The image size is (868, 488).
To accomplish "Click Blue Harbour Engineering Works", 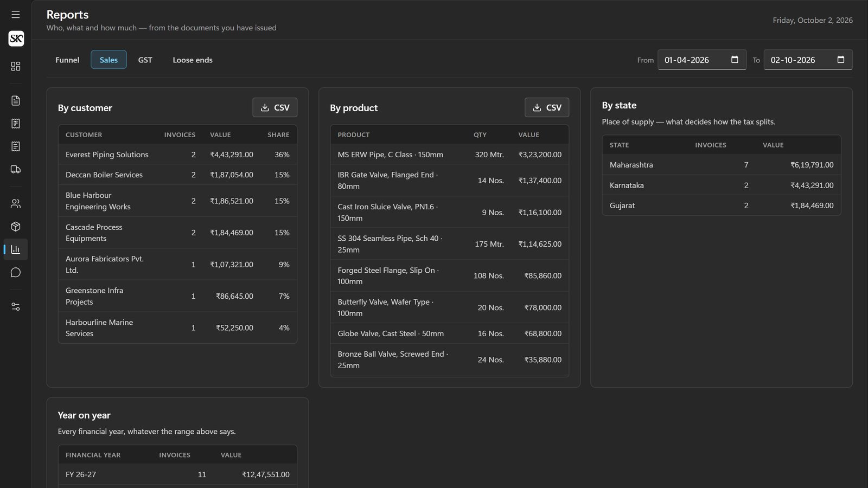I will (x=98, y=201).
